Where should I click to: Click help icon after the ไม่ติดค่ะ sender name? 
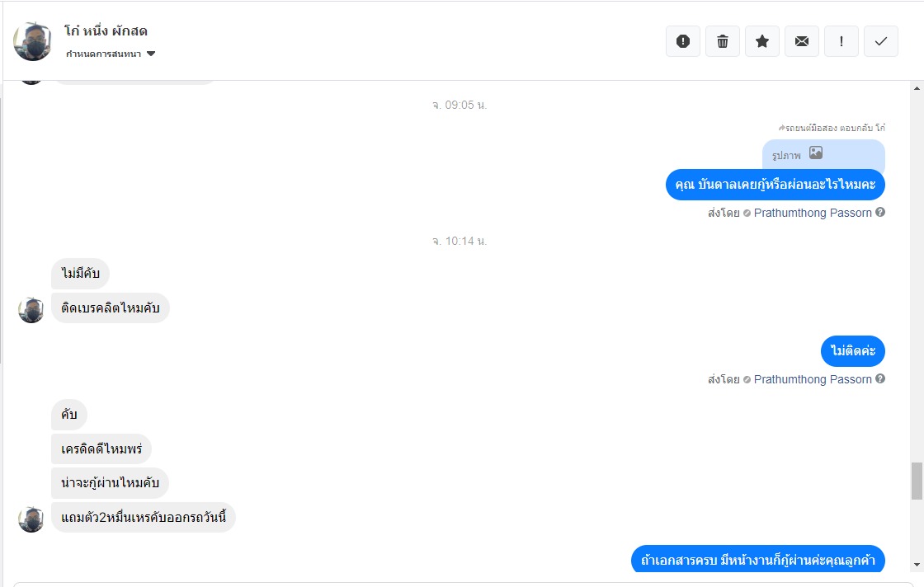pyautogui.click(x=880, y=379)
